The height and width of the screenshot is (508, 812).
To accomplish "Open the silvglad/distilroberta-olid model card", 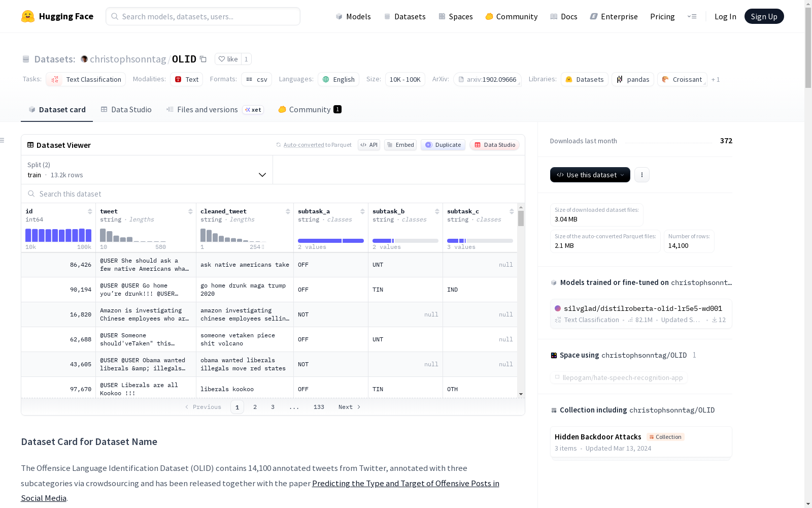I will (641, 314).
